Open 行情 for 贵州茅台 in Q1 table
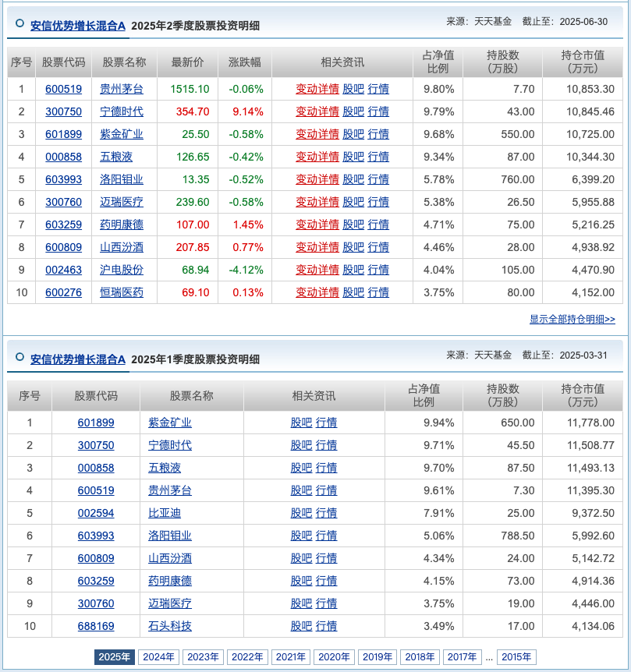This screenshot has height=672, width=631. pyautogui.click(x=327, y=490)
